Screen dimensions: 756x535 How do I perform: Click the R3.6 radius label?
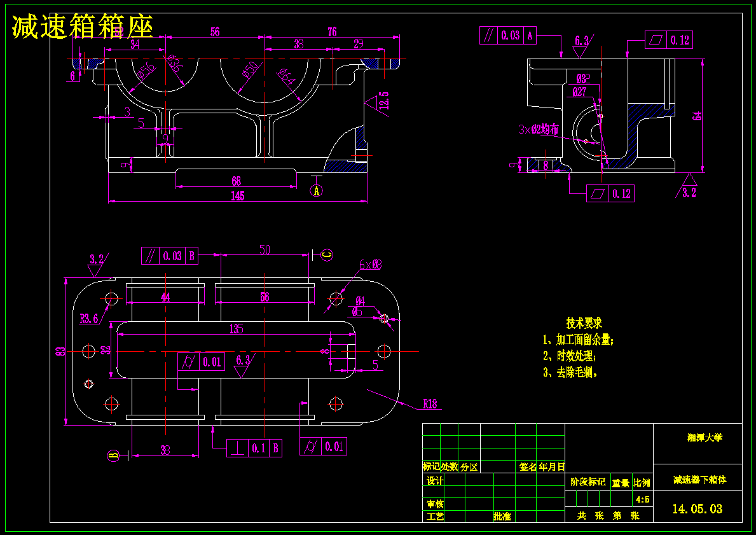pyautogui.click(x=89, y=319)
